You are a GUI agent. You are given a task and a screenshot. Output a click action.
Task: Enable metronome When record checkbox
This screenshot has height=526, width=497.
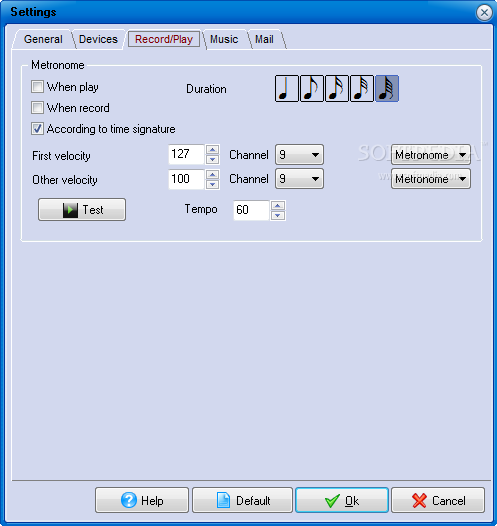click(x=37, y=108)
